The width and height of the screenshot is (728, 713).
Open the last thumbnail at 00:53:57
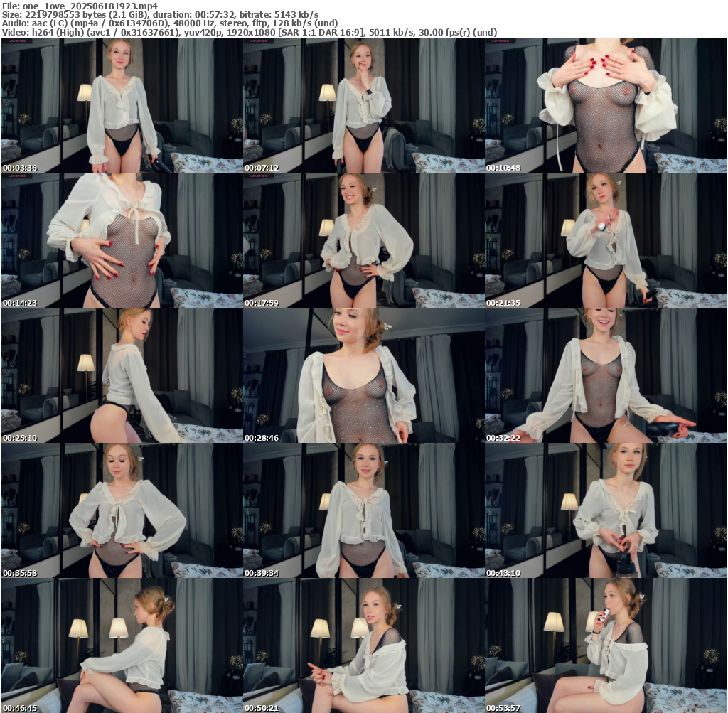pyautogui.click(x=606, y=645)
